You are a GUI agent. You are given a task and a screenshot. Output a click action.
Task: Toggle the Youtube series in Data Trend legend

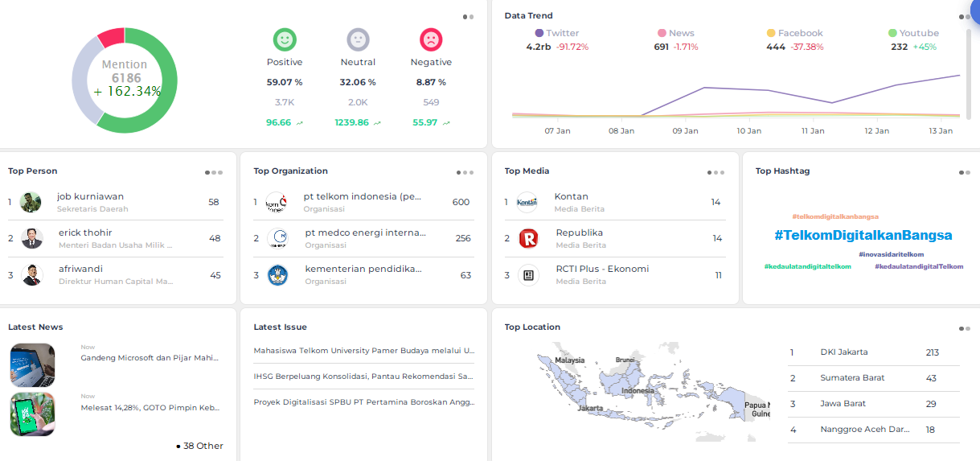pos(913,33)
